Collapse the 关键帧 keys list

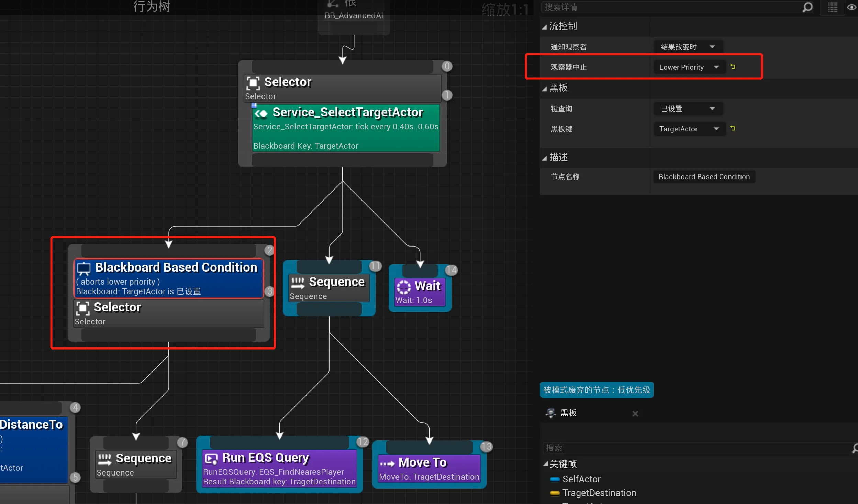(546, 463)
